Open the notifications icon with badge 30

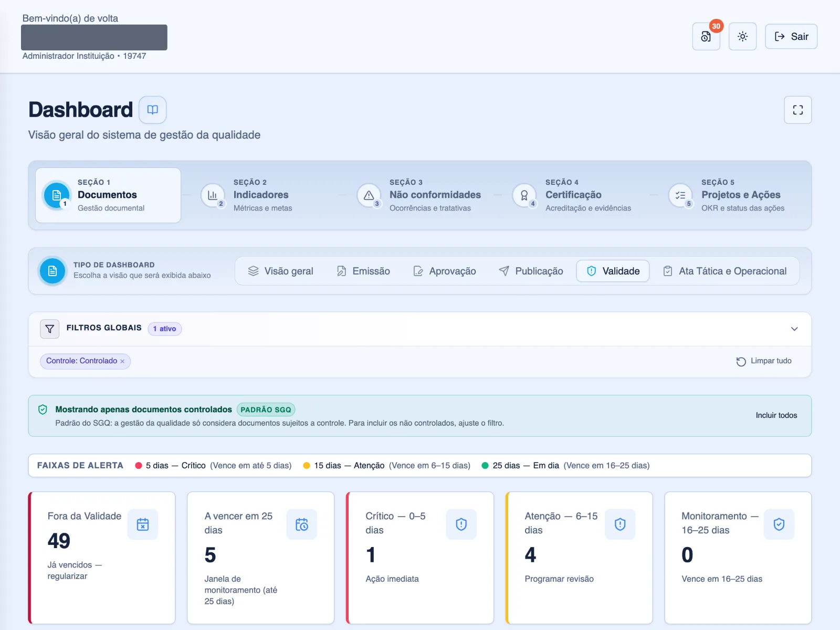706,36
